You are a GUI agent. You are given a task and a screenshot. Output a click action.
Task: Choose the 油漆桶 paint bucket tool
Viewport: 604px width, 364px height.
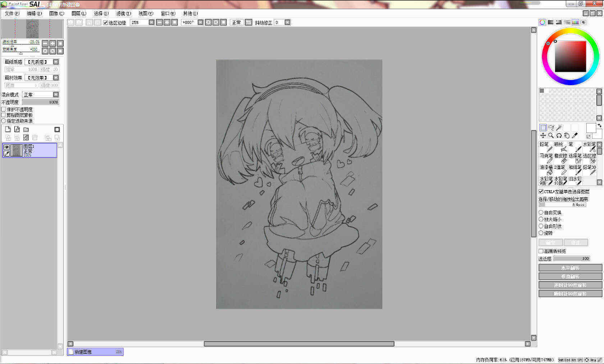pos(546,169)
